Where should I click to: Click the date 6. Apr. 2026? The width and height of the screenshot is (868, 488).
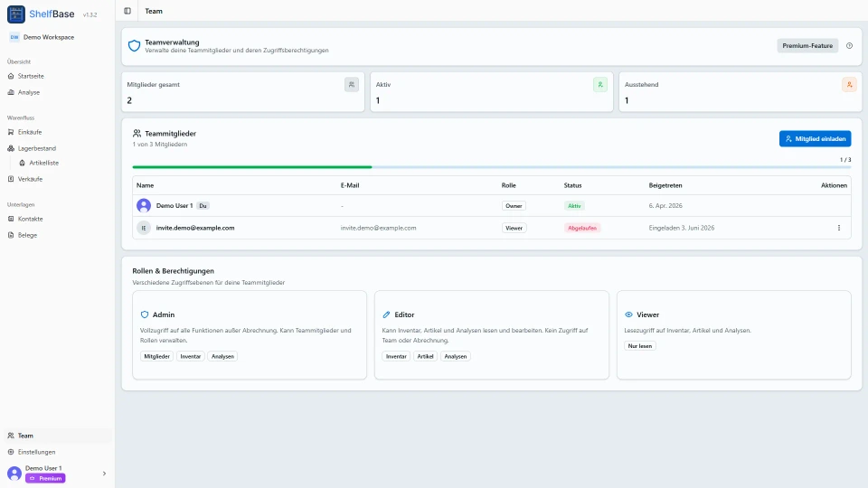(665, 206)
